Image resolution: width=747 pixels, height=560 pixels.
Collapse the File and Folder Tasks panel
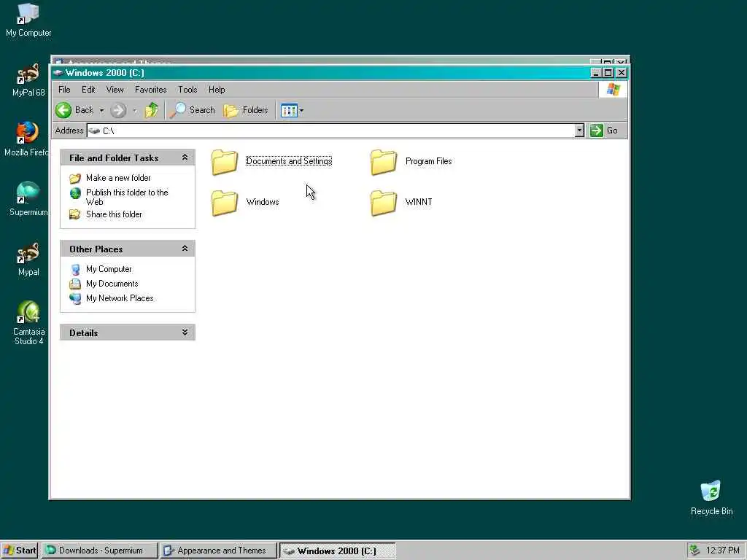[185, 157]
